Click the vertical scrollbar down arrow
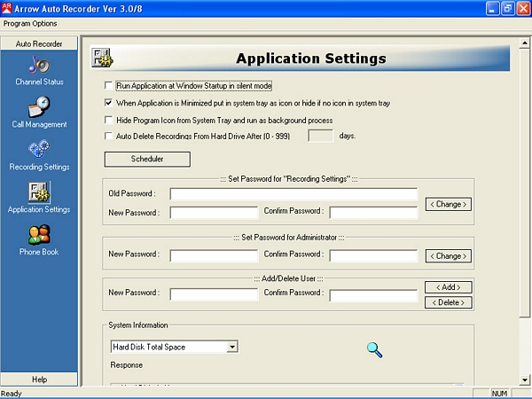Screen dimensions: 532x399 pos(525,380)
